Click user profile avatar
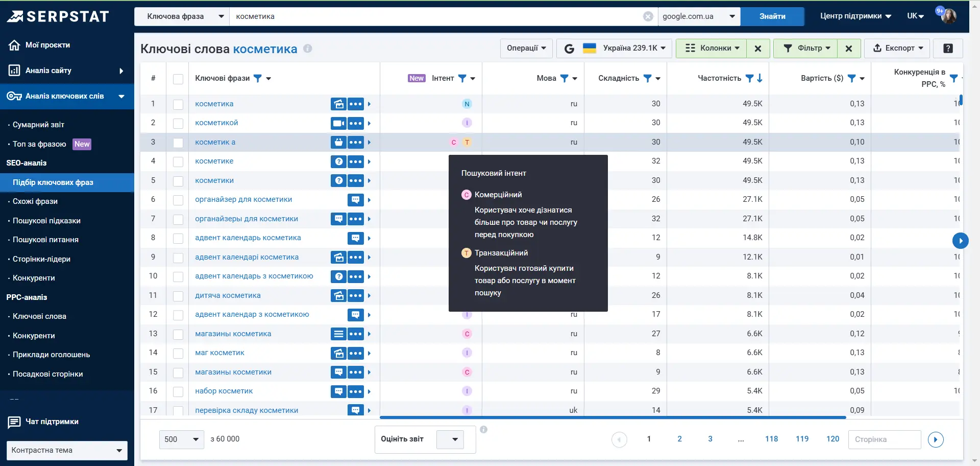The image size is (980, 466). pos(949,16)
